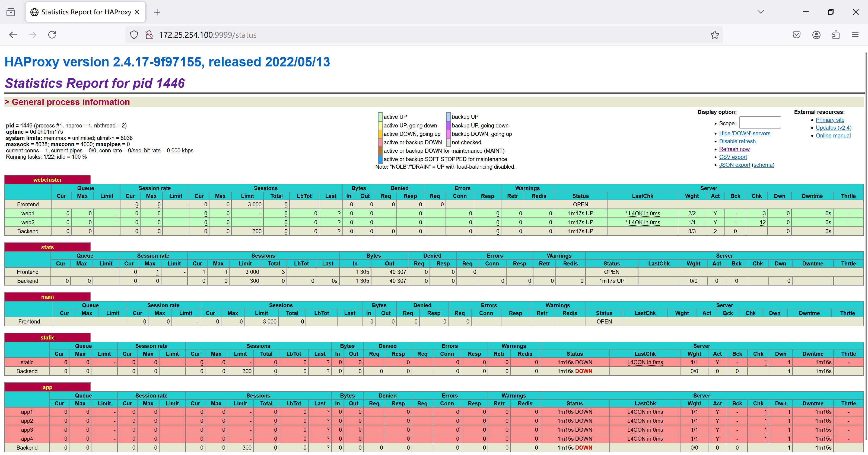This screenshot has width=868, height=455.
Task: Select the Statistics Report for HAProxy tab
Action: point(85,12)
